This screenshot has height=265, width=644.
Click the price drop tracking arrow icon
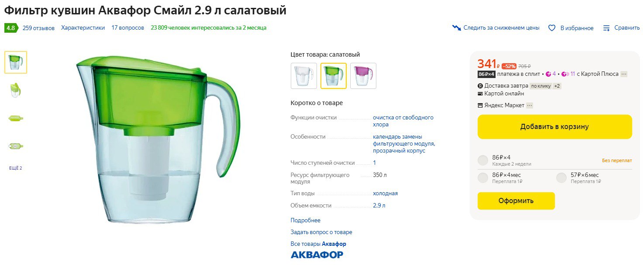(457, 28)
